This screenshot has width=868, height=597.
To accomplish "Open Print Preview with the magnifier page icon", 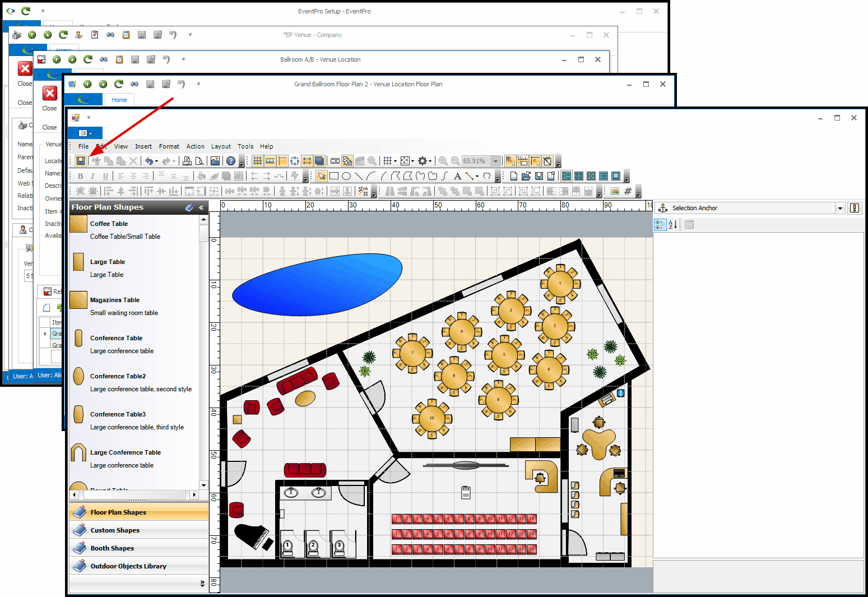I will click(x=199, y=161).
